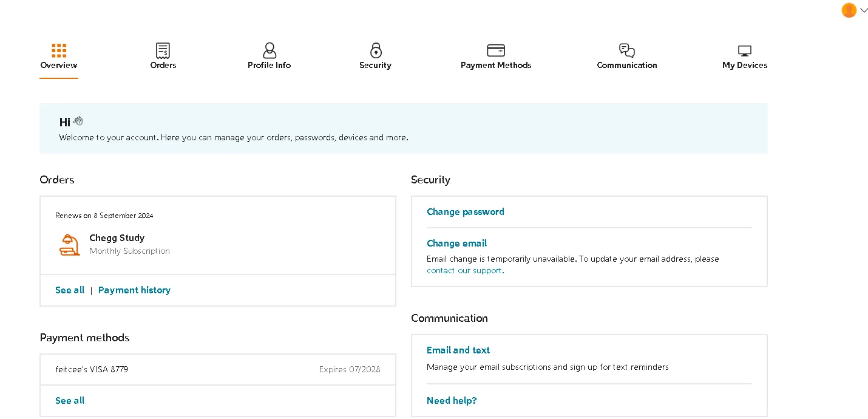Open the Email and text link
The width and height of the screenshot is (868, 419).
458,350
